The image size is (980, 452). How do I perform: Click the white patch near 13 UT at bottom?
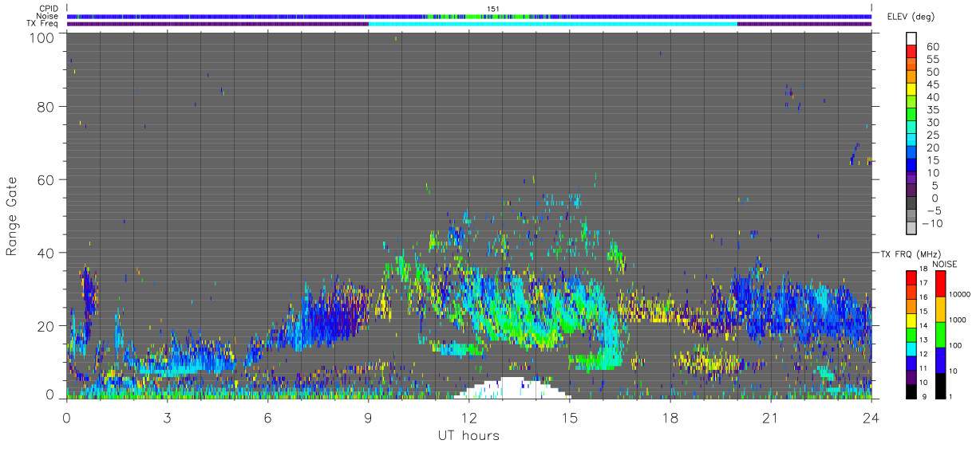pos(512,388)
